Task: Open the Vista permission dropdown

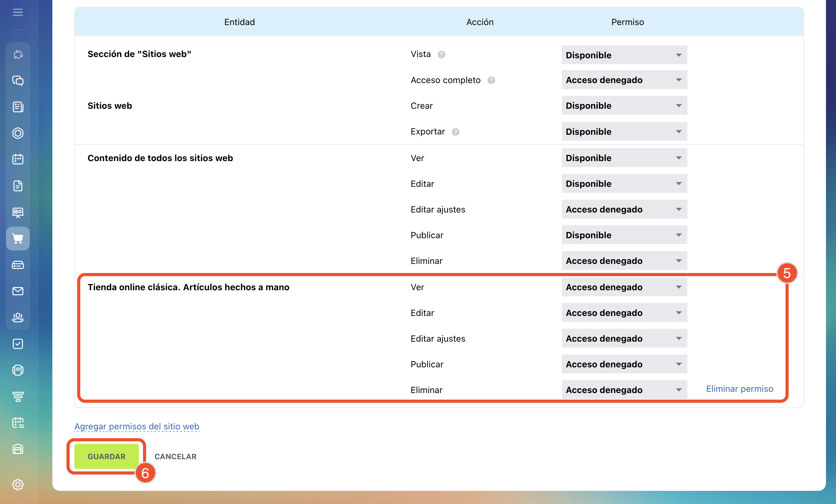Action: [624, 55]
